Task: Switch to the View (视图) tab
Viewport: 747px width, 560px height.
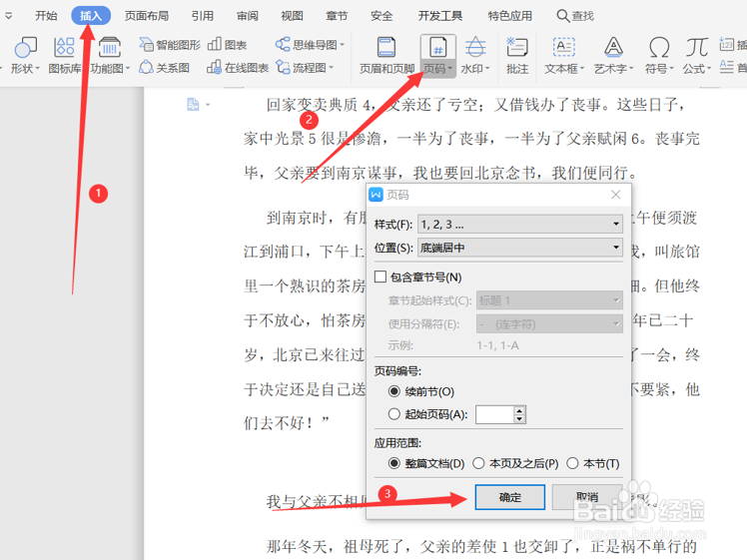Action: click(x=292, y=16)
